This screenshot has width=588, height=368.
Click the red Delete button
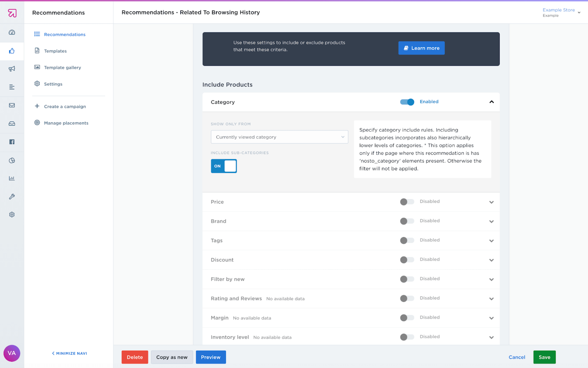pos(135,357)
